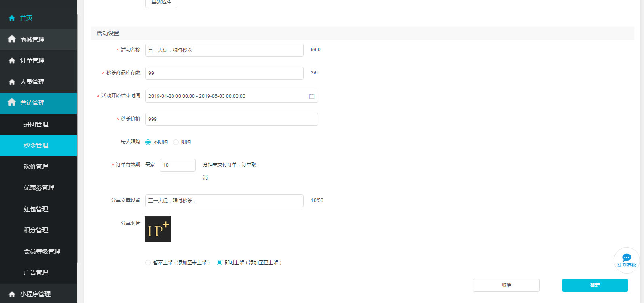Screen dimensions: 644x303
Task: Focus the 秒杀价格 input field
Action: coord(231,119)
